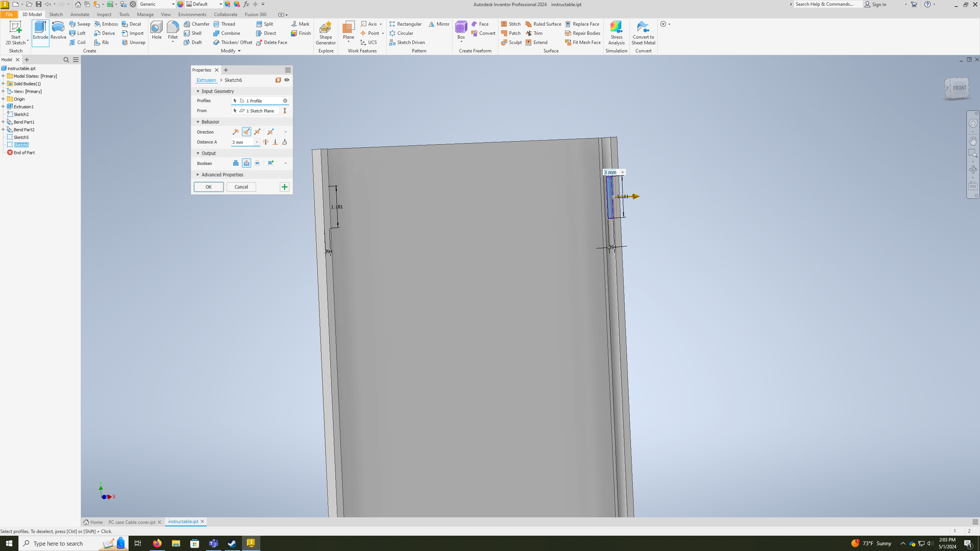The height and width of the screenshot is (551, 980).
Task: Open the Inspect ribbon tab
Action: [x=104, y=14]
